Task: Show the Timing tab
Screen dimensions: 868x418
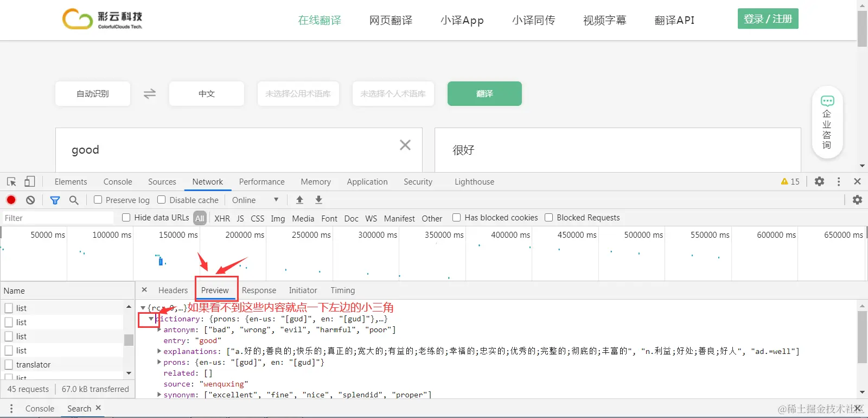Action: point(343,290)
